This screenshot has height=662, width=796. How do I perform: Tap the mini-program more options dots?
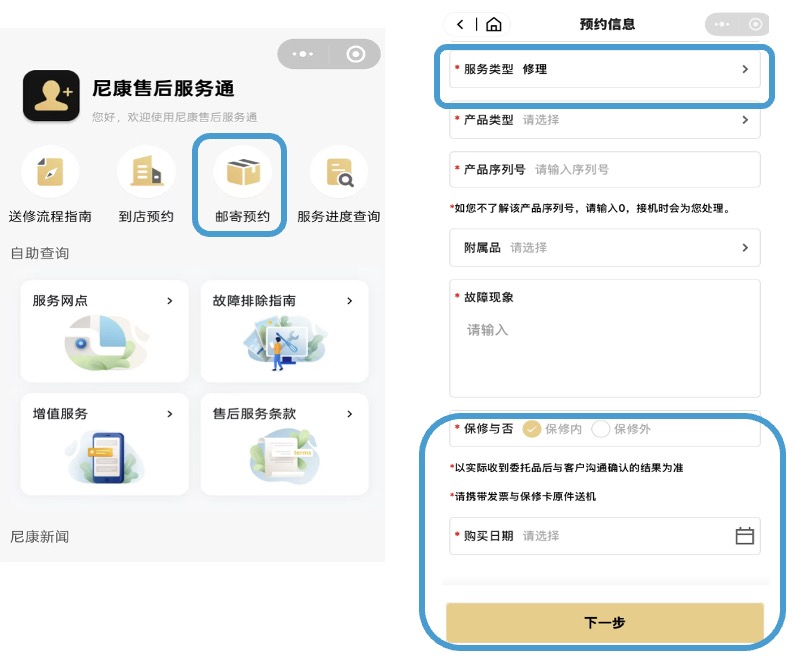[302, 54]
